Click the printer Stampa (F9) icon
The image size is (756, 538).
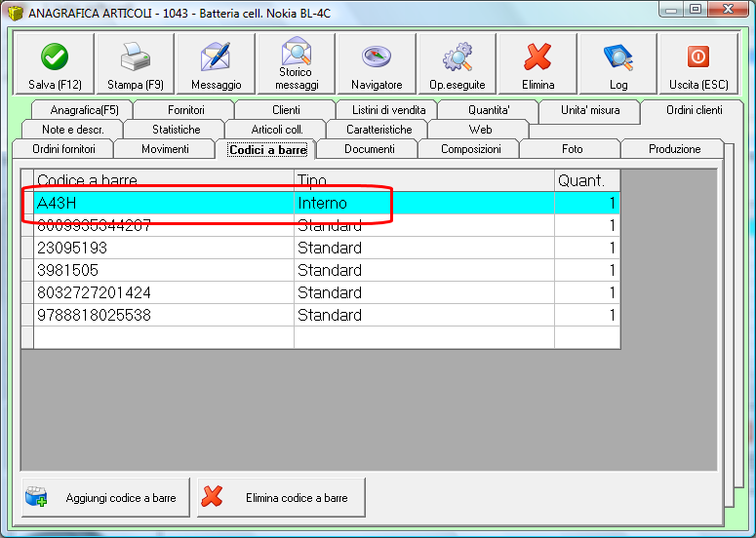point(136,57)
